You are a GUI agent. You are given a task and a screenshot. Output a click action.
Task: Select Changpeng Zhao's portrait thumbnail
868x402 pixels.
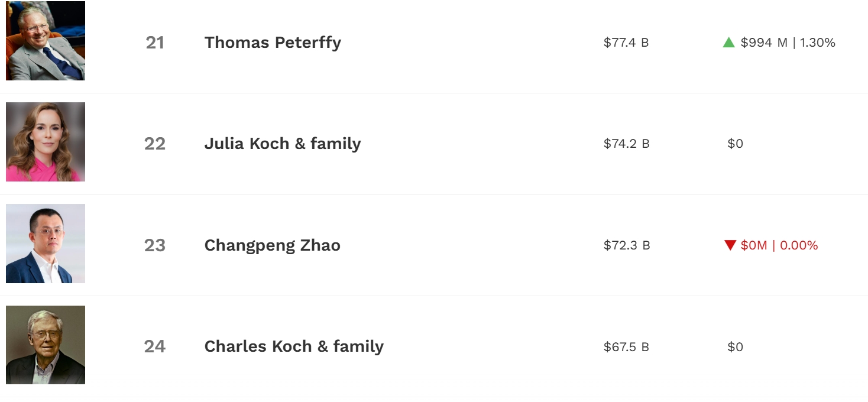point(46,244)
